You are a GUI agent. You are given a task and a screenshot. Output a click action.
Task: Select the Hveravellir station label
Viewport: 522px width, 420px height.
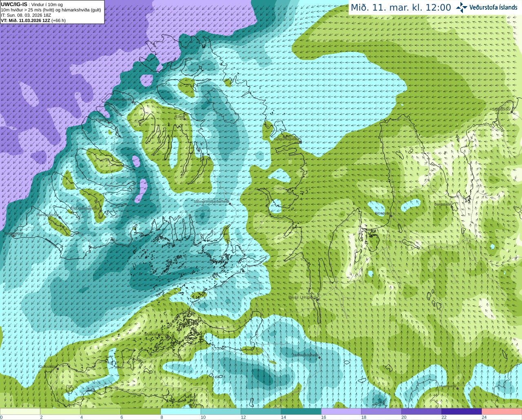tap(447, 386)
